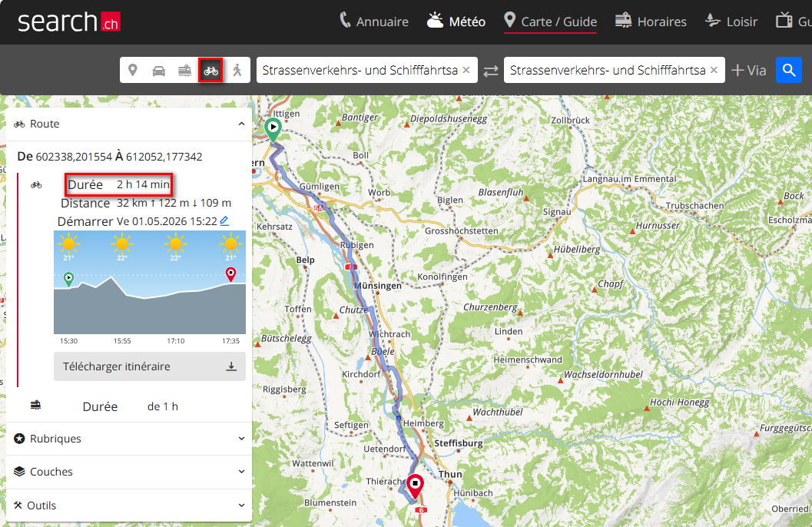Toggle the bicycle travel mode
The height and width of the screenshot is (527, 812).
[x=210, y=71]
